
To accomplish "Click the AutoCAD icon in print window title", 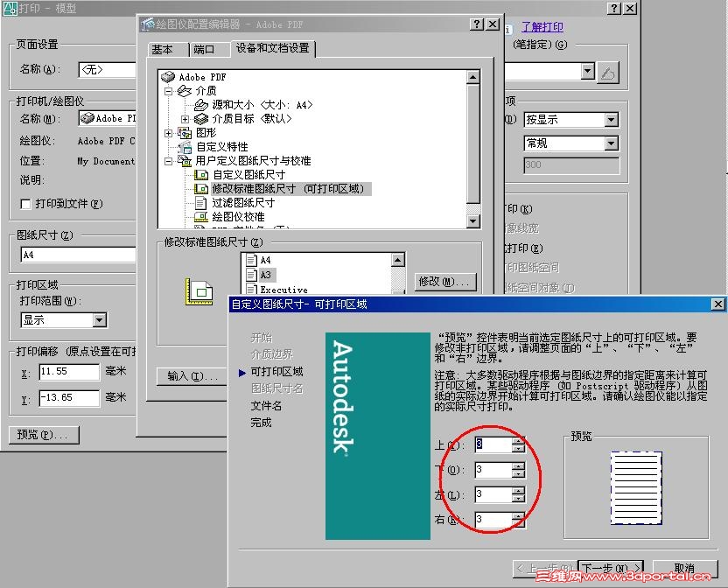I will [x=10, y=8].
